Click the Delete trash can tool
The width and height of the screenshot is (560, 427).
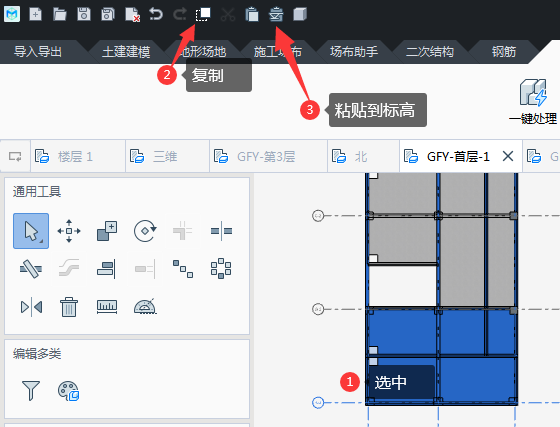tap(69, 307)
